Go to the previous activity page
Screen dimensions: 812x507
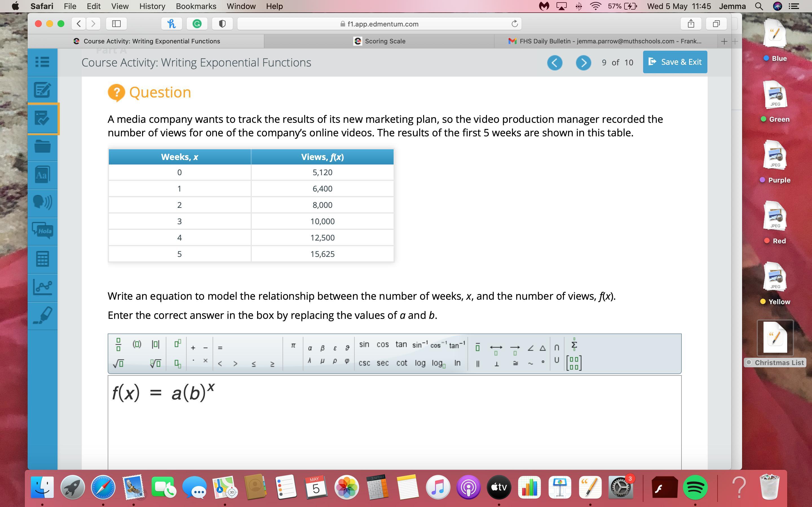(x=554, y=63)
